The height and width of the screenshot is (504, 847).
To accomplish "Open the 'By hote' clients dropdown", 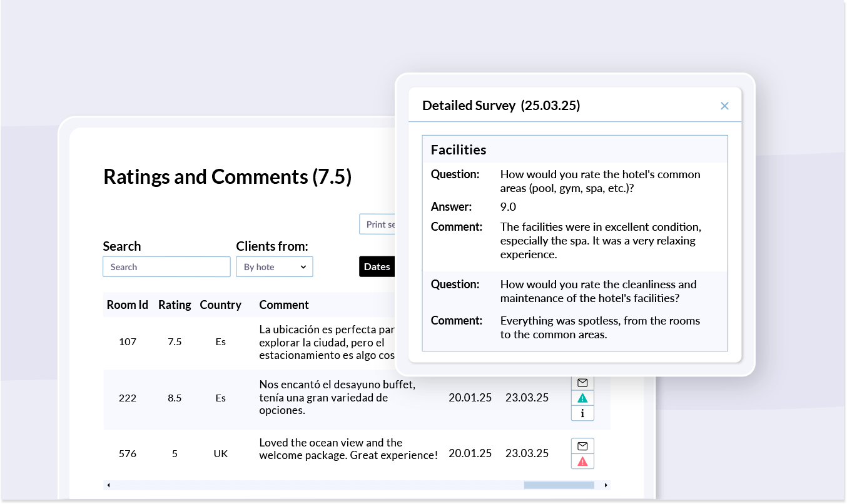I will point(274,267).
